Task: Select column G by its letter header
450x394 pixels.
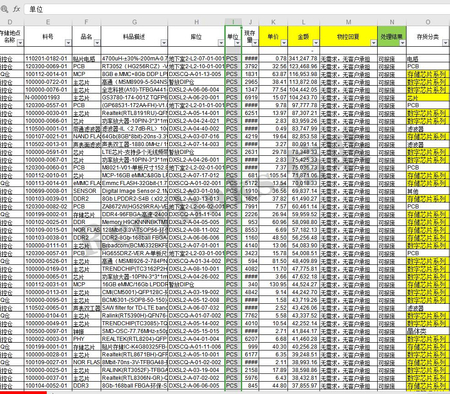Action: [x=134, y=22]
